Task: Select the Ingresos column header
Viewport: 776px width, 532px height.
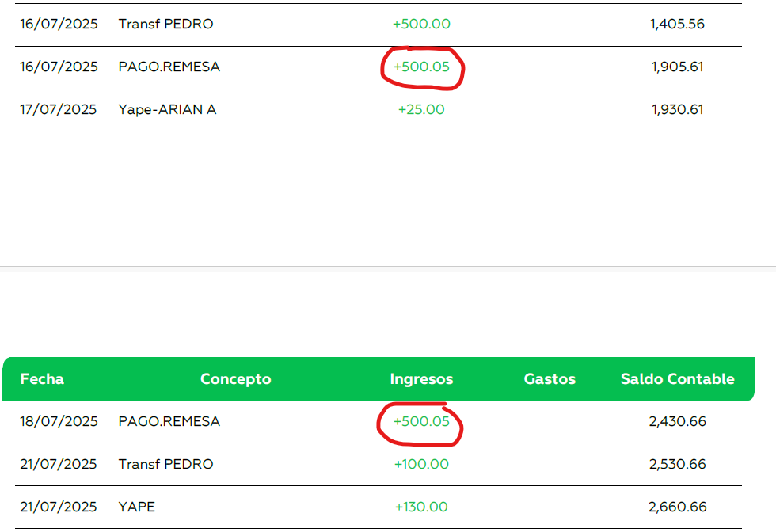Action: pos(421,379)
